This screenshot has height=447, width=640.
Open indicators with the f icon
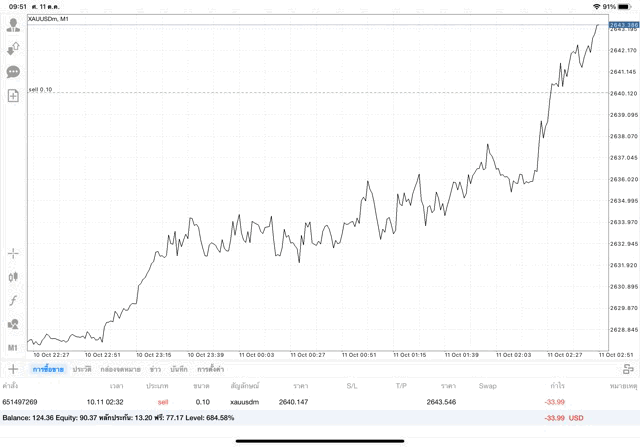[13, 301]
